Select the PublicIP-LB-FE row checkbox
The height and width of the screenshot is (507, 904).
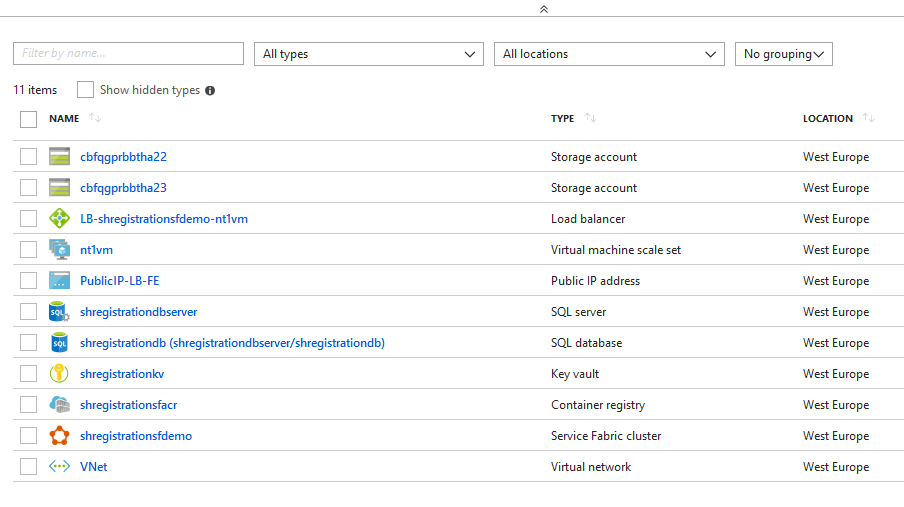pyautogui.click(x=28, y=280)
